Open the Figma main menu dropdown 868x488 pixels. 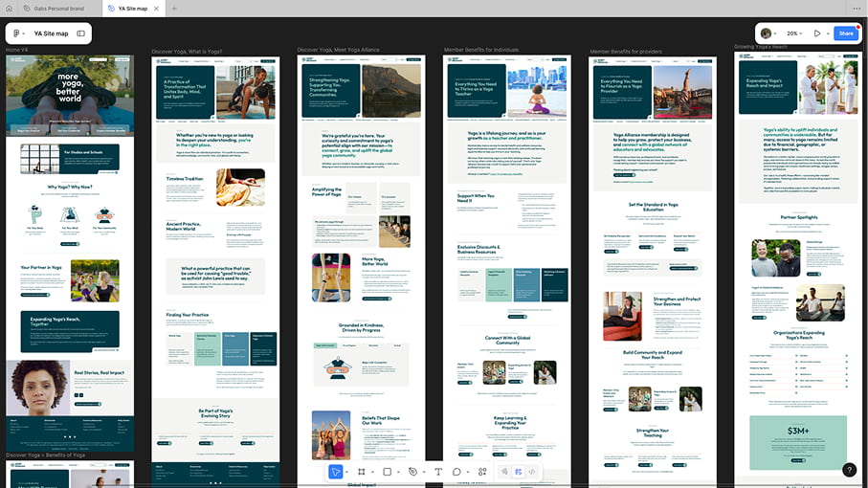(x=17, y=33)
